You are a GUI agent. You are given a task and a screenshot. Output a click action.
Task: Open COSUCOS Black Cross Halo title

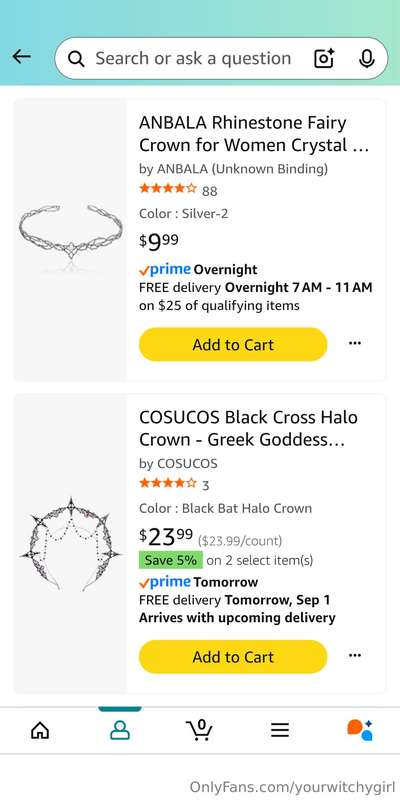click(248, 429)
